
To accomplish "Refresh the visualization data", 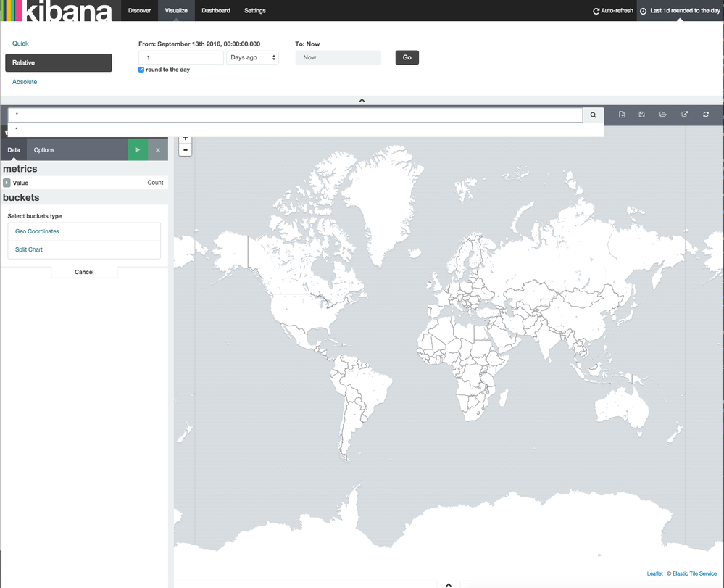I will [x=705, y=114].
